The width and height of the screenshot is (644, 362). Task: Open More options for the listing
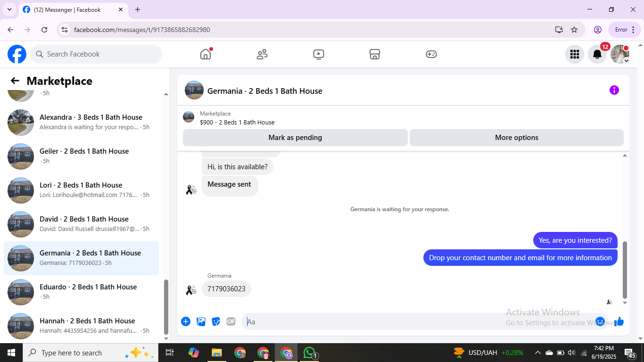tap(517, 138)
